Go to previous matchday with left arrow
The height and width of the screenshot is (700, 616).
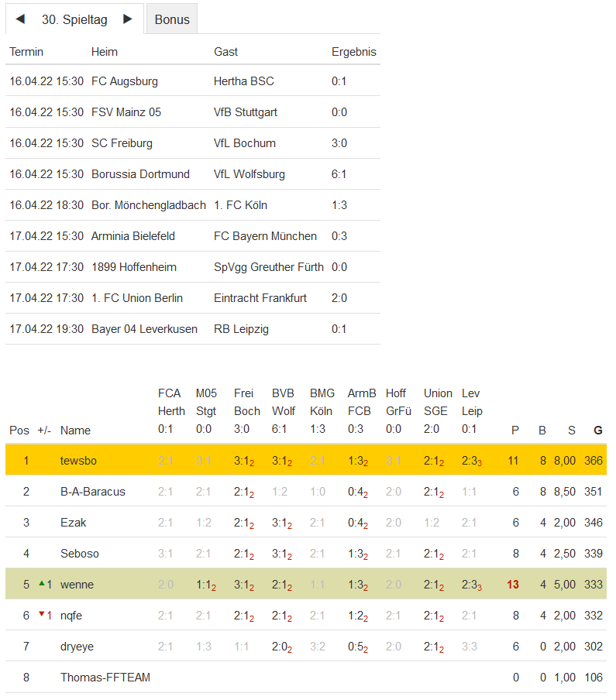click(x=20, y=19)
